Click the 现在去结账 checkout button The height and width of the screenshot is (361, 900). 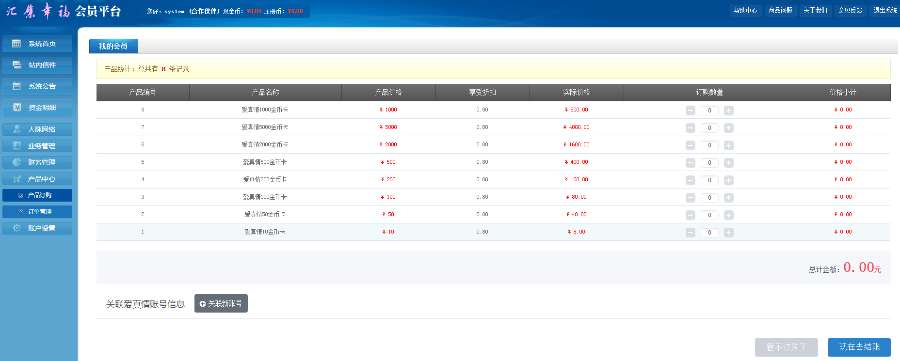859,347
